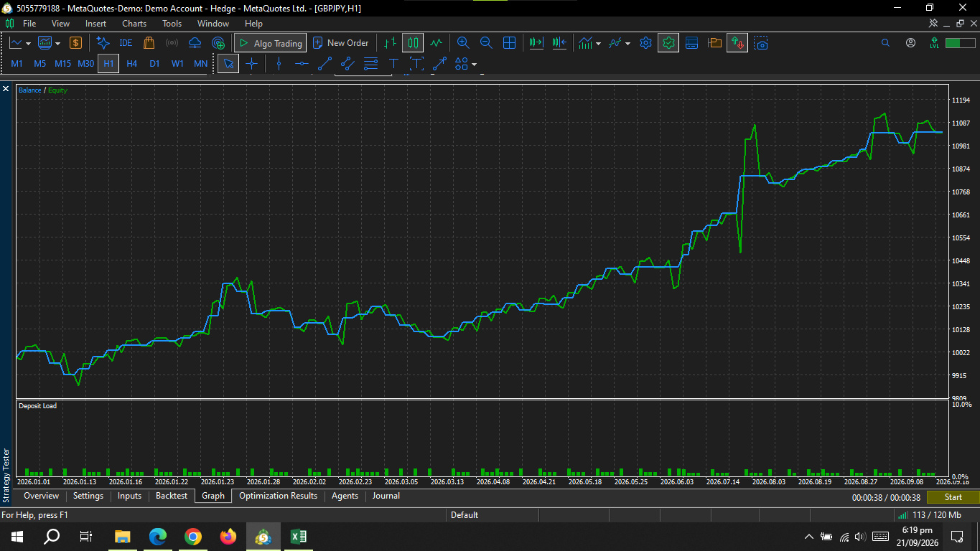Image resolution: width=980 pixels, height=551 pixels.
Task: Switch to the Journal tab
Action: pos(386,496)
